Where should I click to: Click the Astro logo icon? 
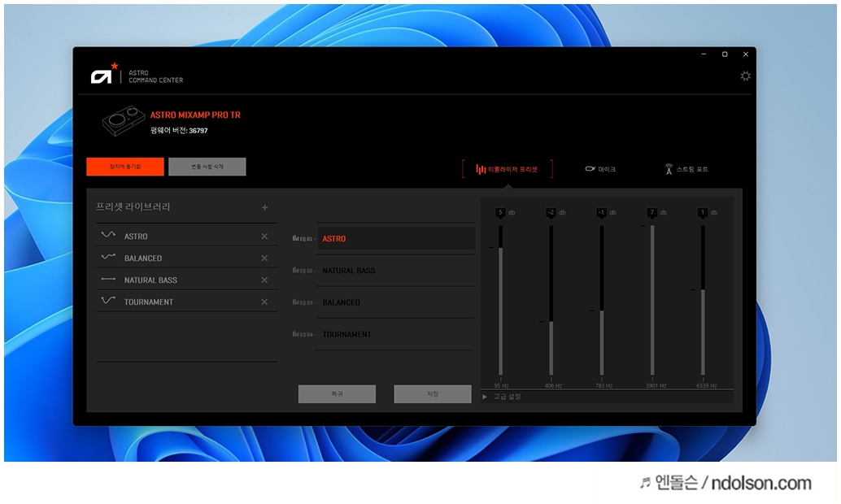[x=104, y=74]
